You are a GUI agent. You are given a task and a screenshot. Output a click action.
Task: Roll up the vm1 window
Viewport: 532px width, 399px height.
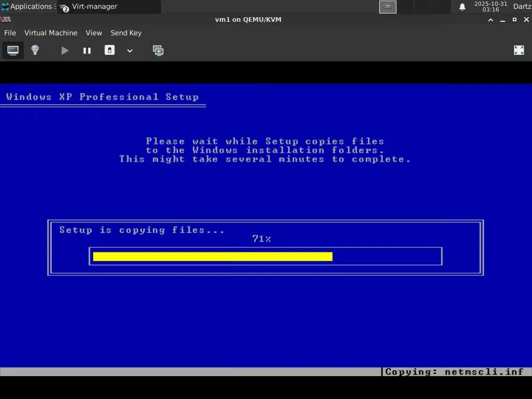coord(490,20)
